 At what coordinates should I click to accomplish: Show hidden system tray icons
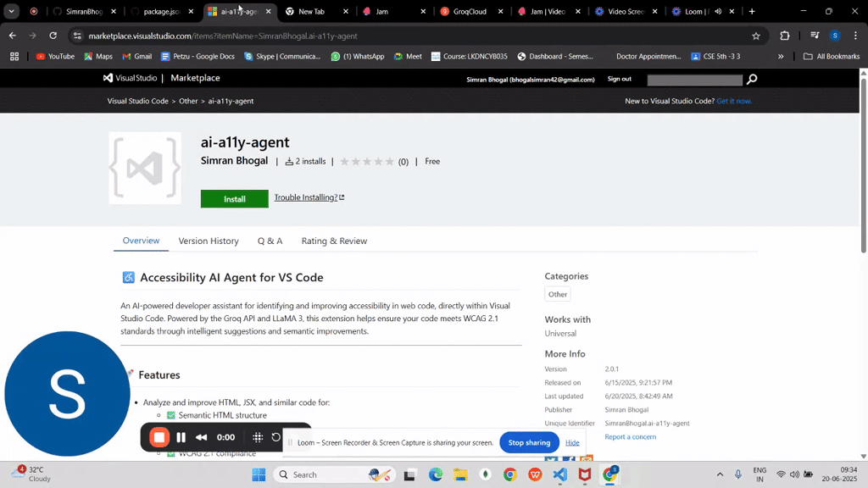point(720,474)
